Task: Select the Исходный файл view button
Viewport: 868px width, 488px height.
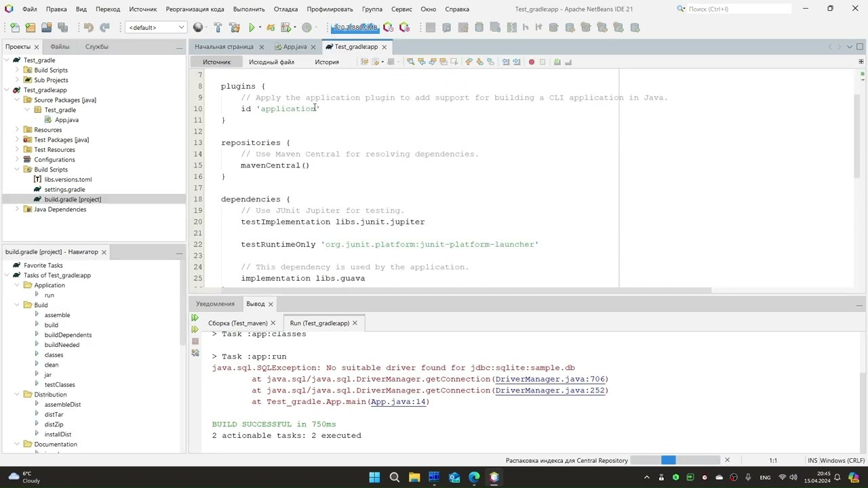Action: click(271, 62)
